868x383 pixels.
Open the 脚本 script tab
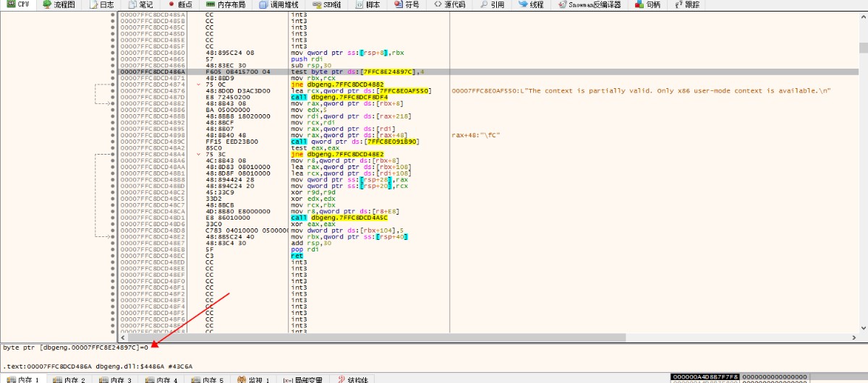coord(367,4)
